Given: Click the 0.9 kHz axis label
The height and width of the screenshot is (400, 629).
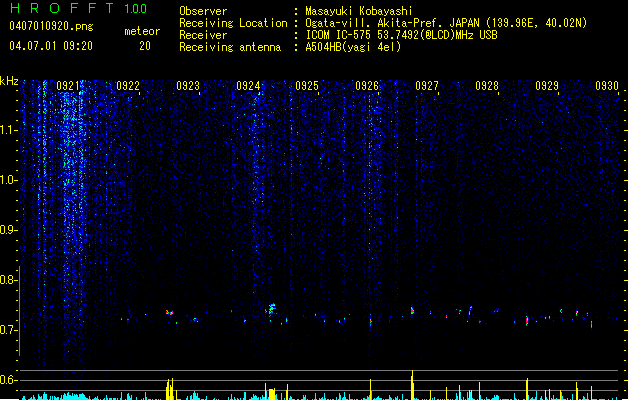Looking at the screenshot, I should coord(9,230).
